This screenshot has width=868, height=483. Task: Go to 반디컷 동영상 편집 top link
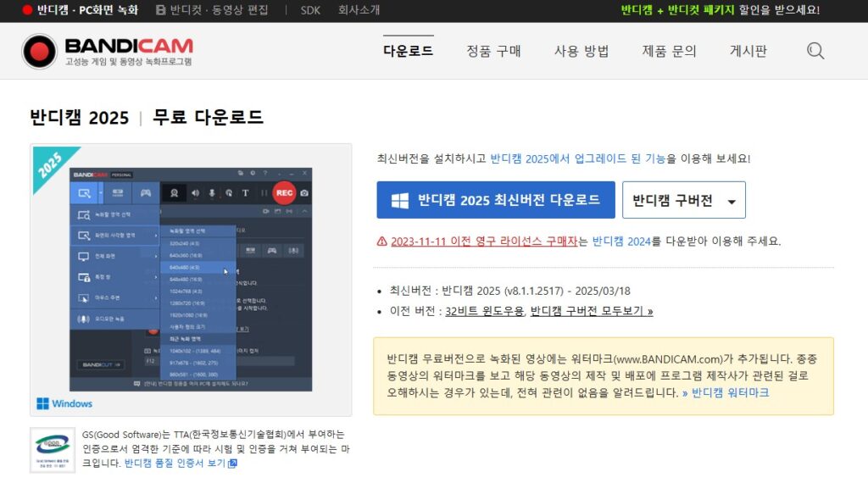219,10
